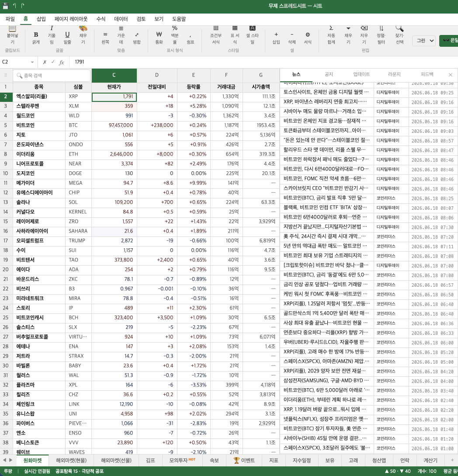Select the 비트코인 row name cell
Viewport: 458px width, 476px height.
(x=39, y=125)
